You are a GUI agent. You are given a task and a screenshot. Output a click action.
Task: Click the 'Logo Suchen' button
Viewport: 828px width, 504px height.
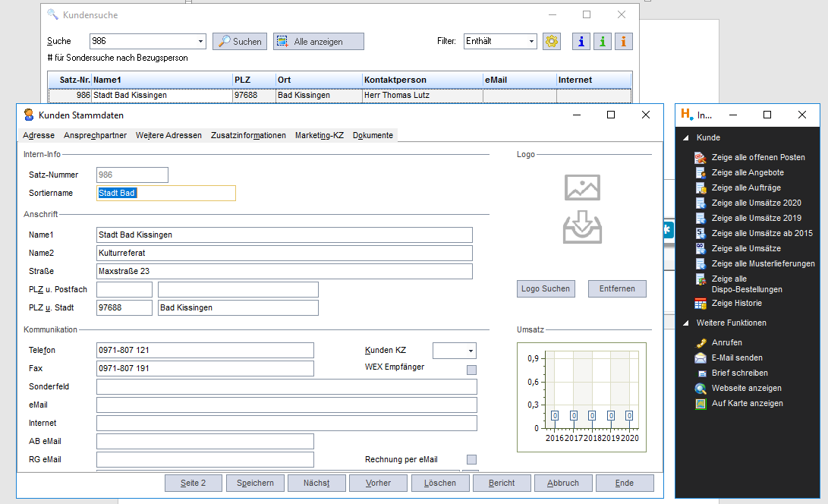[x=546, y=289]
